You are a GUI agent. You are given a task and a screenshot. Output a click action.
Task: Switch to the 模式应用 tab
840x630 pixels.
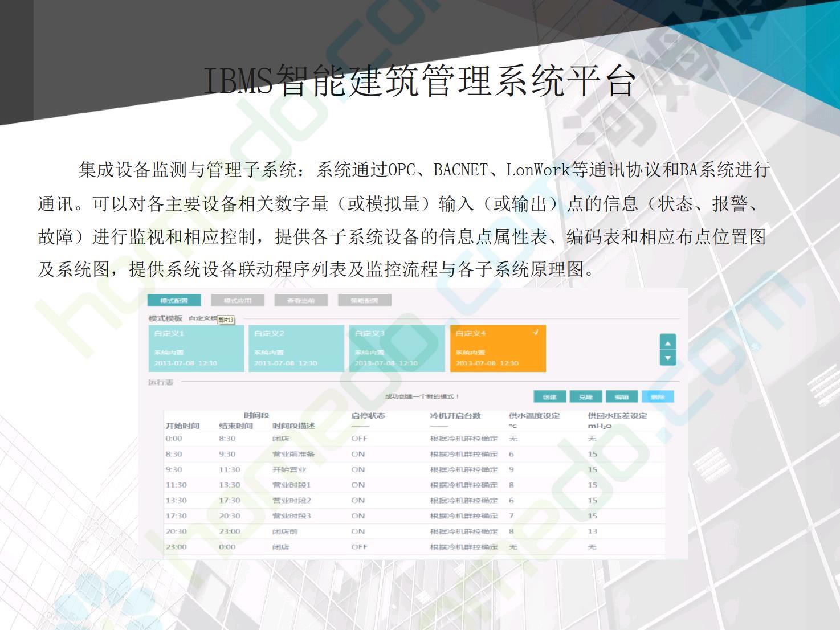coord(237,301)
